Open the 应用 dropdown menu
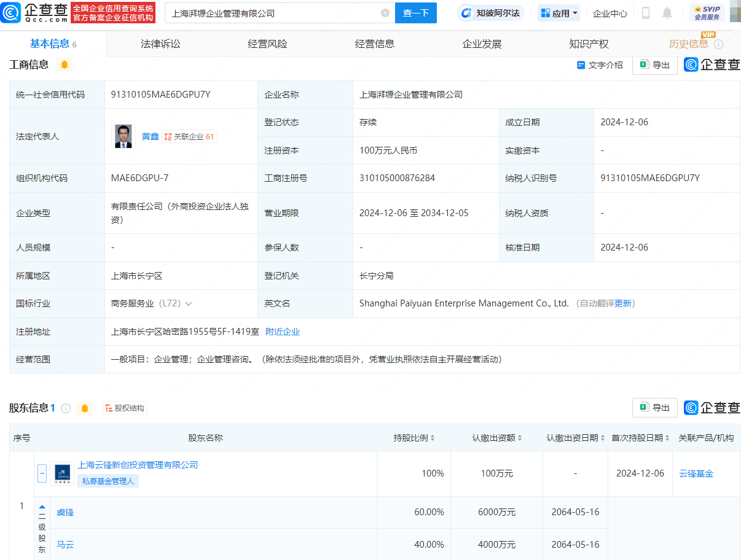Image resolution: width=741 pixels, height=560 pixels. [x=559, y=13]
